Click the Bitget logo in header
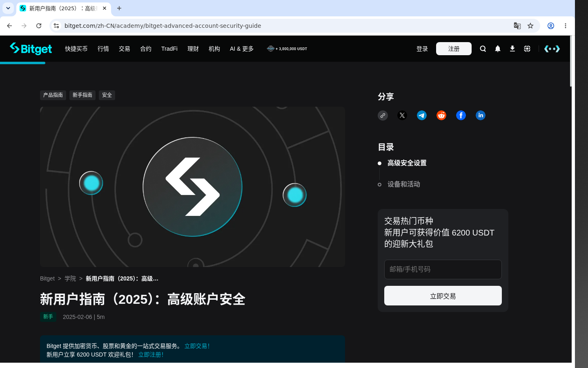This screenshot has height=368, width=588. click(31, 49)
